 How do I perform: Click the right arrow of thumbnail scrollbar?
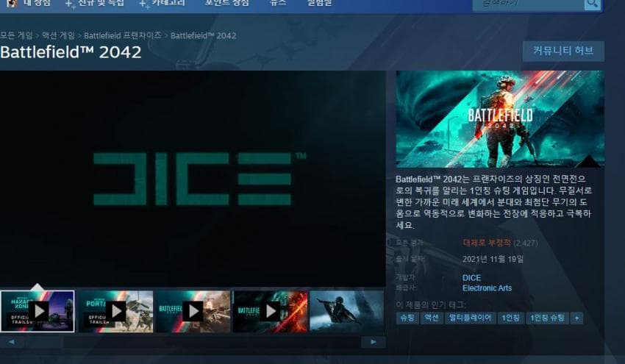click(x=374, y=342)
